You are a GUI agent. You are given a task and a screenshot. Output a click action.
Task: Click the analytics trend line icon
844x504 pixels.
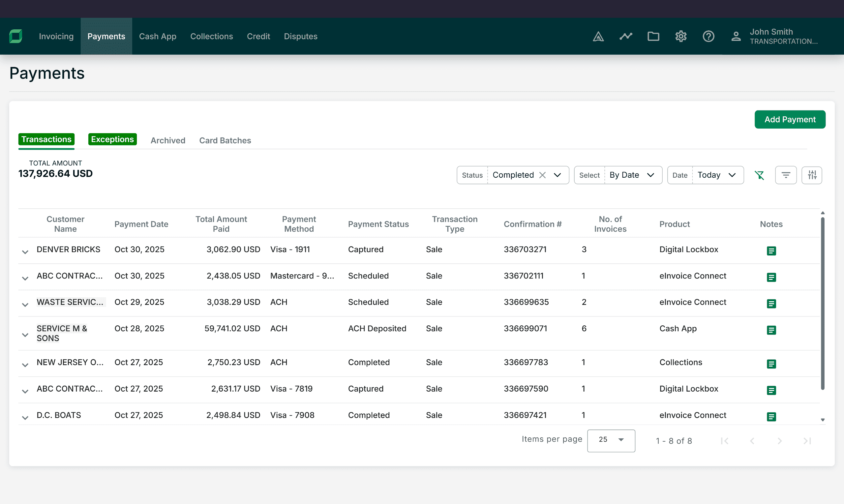click(x=626, y=36)
